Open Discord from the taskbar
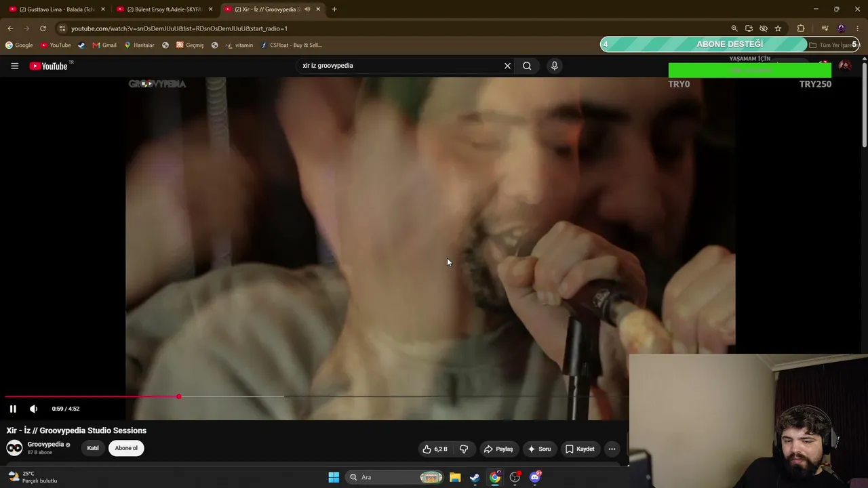 point(535,477)
